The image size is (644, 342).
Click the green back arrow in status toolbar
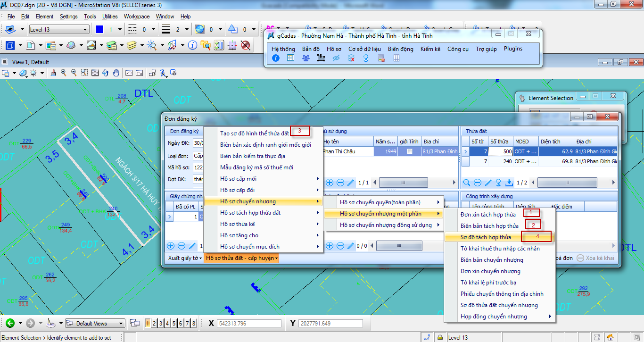[9, 323]
